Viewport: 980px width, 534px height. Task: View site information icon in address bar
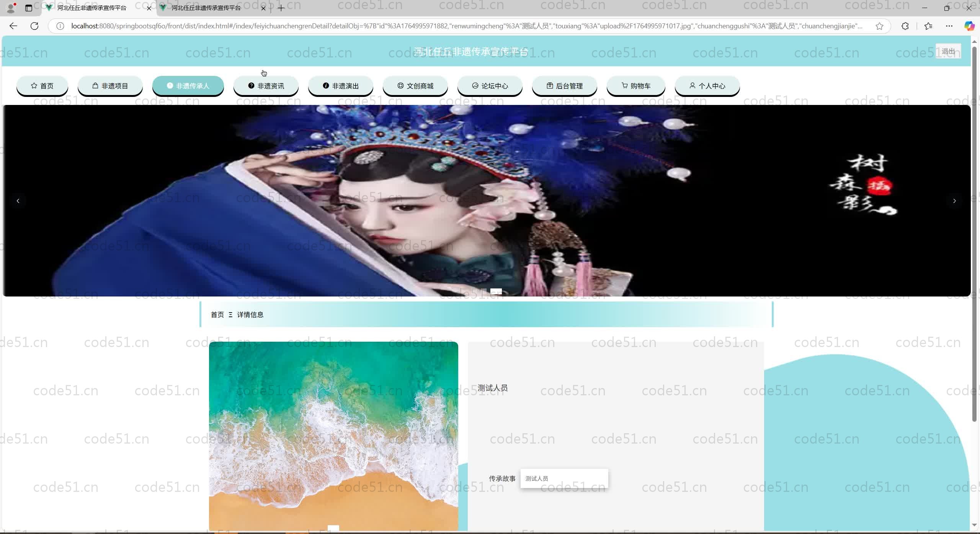coord(60,26)
